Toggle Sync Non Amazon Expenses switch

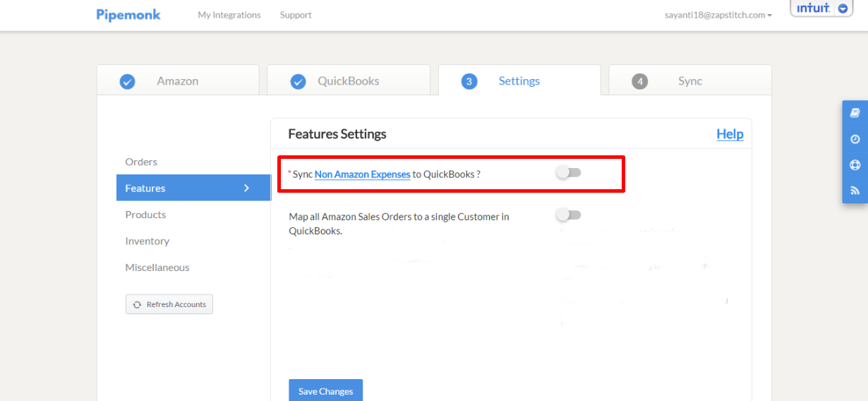[568, 173]
